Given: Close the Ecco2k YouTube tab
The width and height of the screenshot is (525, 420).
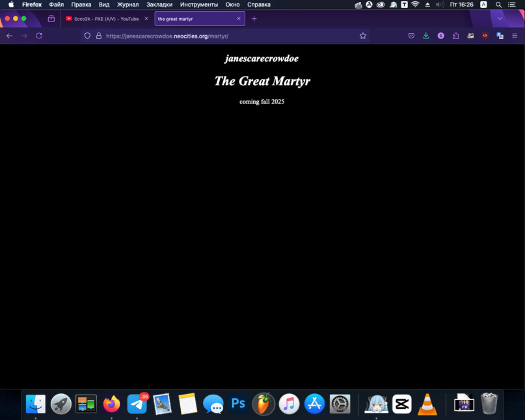Looking at the screenshot, I should pos(146,19).
